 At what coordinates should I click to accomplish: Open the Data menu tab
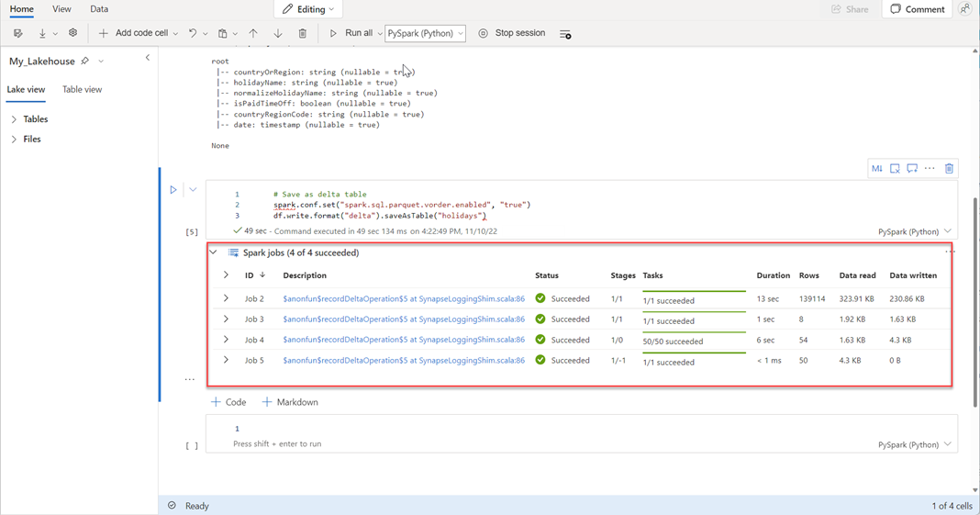[x=99, y=9]
